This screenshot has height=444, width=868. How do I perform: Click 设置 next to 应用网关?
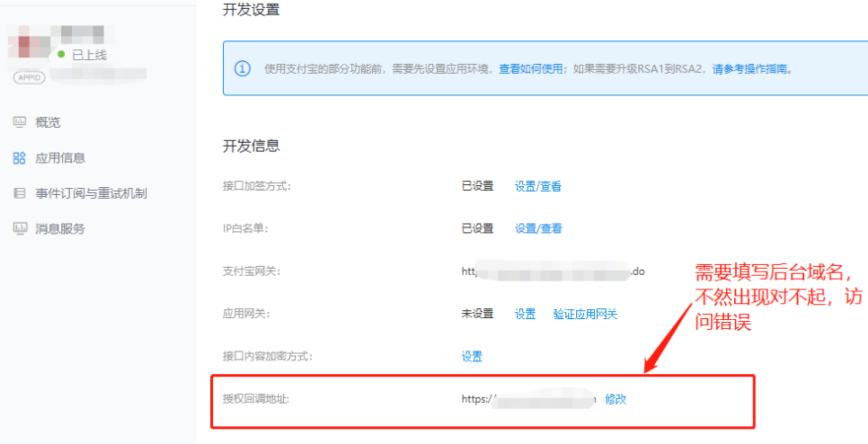525,314
